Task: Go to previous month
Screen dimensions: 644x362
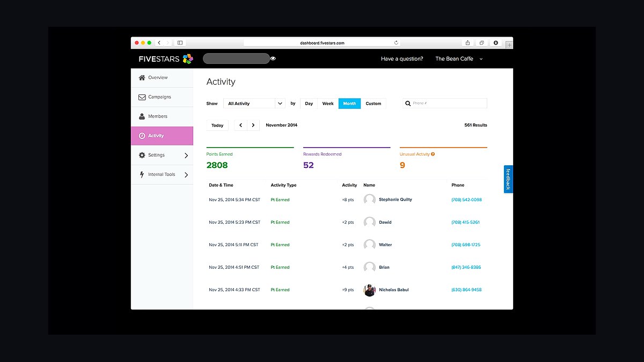Action: pyautogui.click(x=240, y=125)
